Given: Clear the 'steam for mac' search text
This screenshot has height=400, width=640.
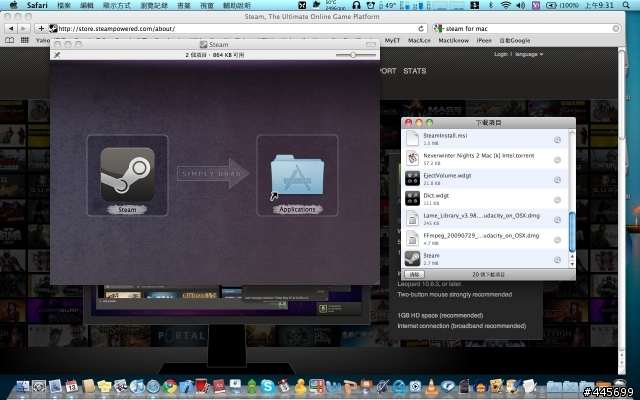Looking at the screenshot, I should point(616,29).
